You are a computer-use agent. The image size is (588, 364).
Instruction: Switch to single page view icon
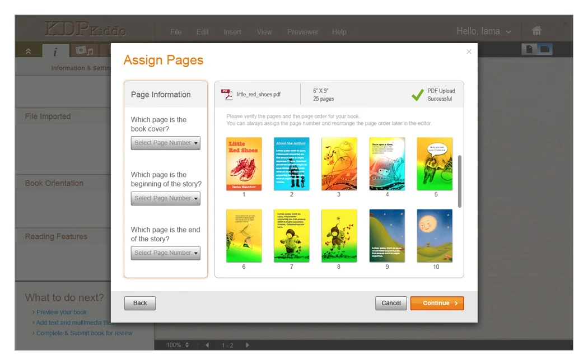529,49
